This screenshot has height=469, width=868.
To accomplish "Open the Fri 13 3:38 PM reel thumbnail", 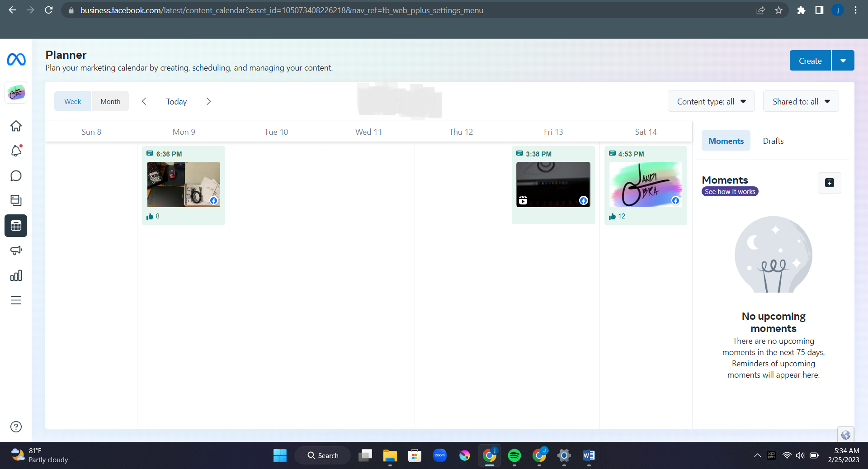I will point(553,185).
